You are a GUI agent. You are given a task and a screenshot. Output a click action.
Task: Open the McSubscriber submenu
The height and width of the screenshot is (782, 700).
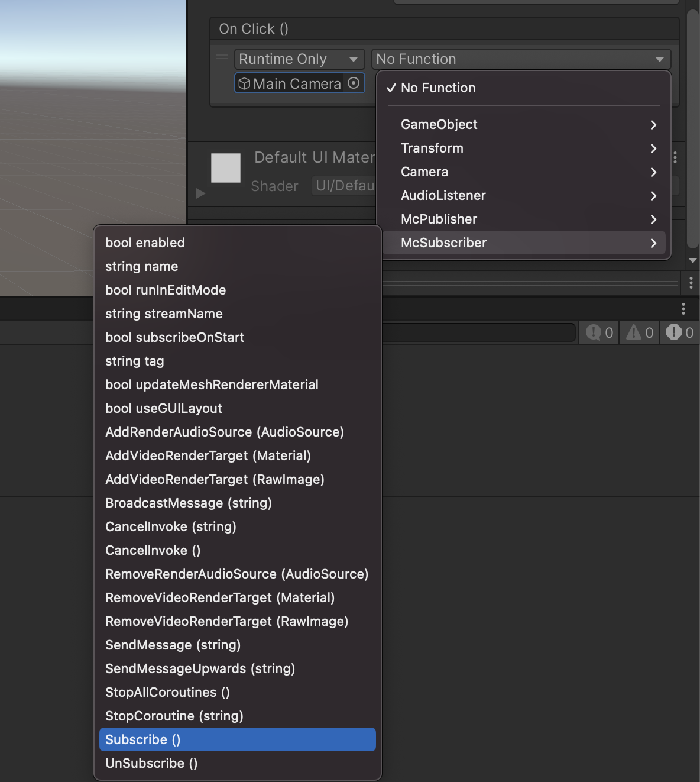pos(524,243)
